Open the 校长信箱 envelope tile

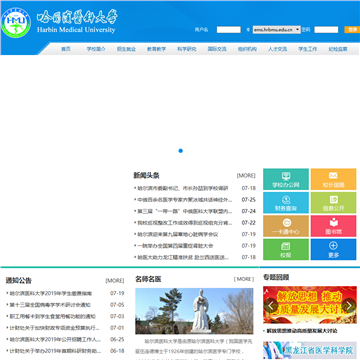click(333, 179)
